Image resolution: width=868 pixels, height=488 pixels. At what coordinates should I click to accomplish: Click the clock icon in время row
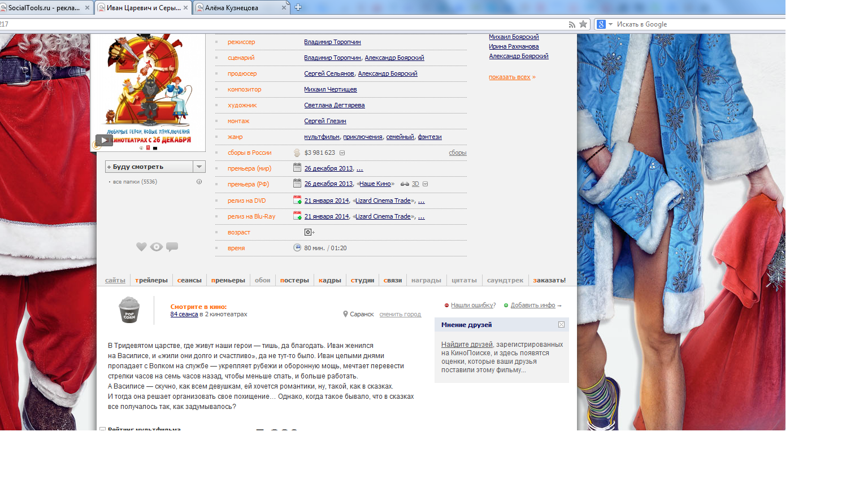coord(297,247)
